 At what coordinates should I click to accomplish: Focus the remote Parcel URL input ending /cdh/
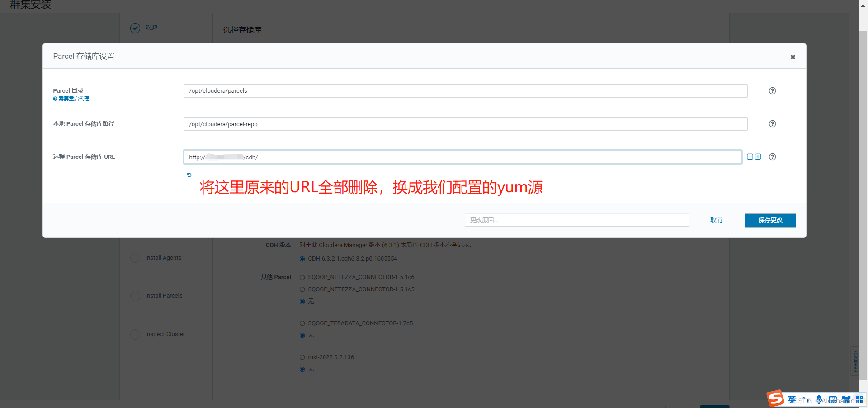click(x=462, y=157)
